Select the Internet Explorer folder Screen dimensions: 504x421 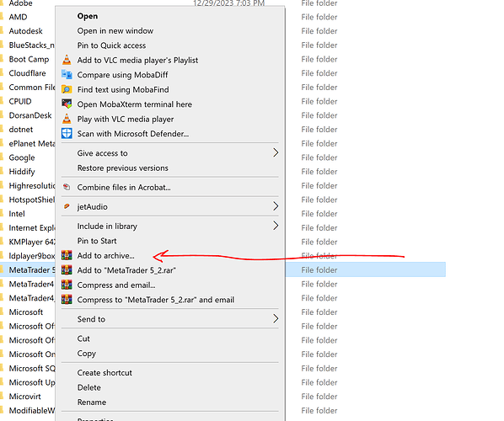[x=32, y=228]
